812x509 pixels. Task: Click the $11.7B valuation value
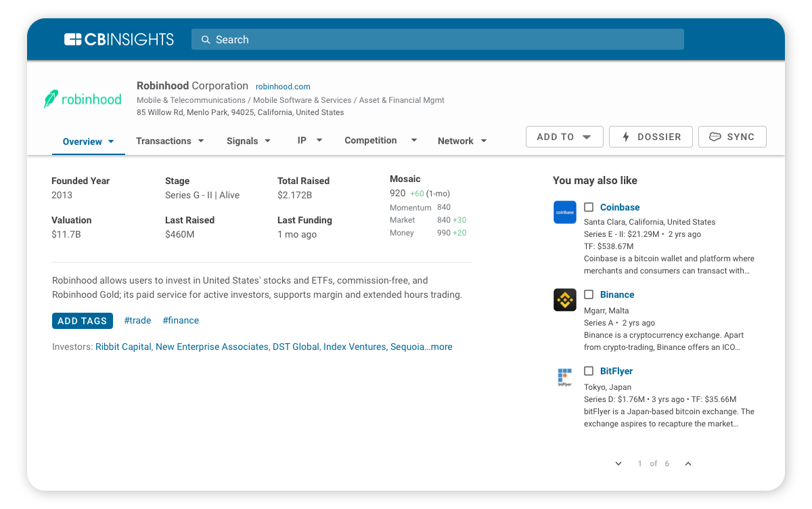pos(66,234)
